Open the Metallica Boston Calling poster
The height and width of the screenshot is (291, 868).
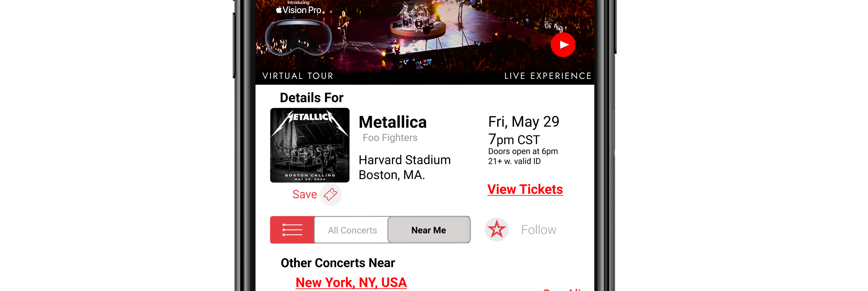[310, 145]
